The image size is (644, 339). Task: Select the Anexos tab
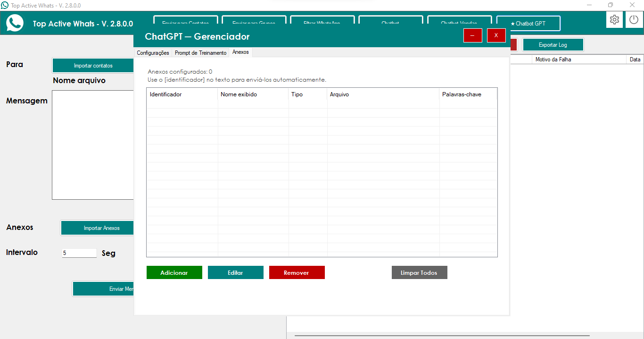click(240, 52)
